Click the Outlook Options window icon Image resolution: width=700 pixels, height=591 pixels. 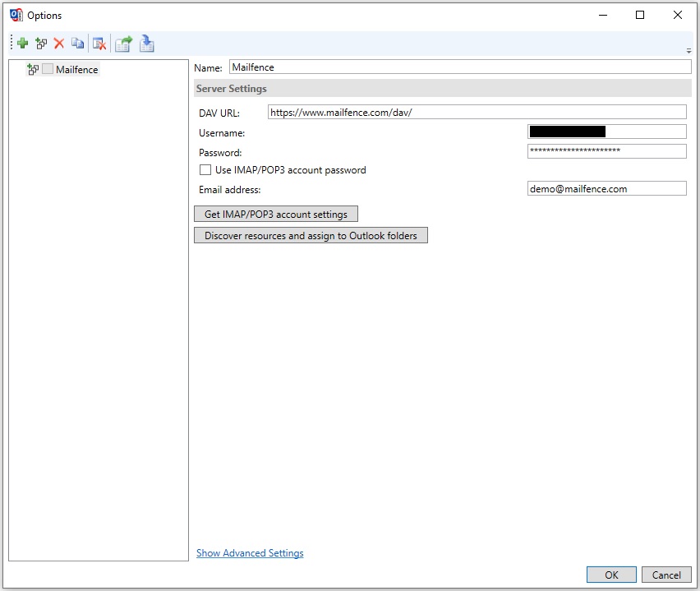[16, 15]
